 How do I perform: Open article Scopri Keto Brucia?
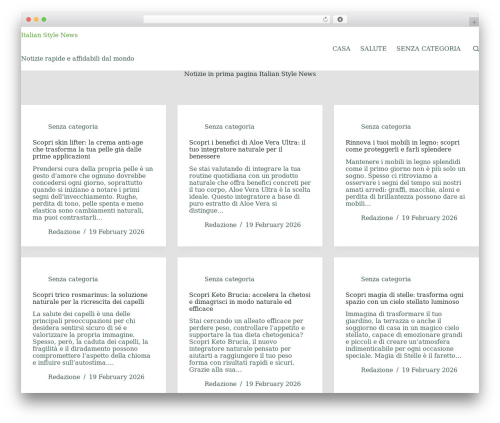[x=250, y=302]
